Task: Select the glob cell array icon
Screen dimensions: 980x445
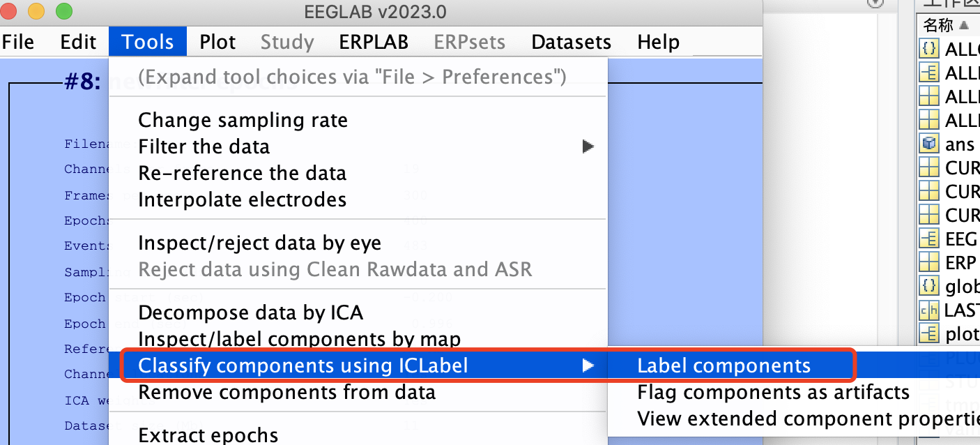Action: (x=928, y=286)
